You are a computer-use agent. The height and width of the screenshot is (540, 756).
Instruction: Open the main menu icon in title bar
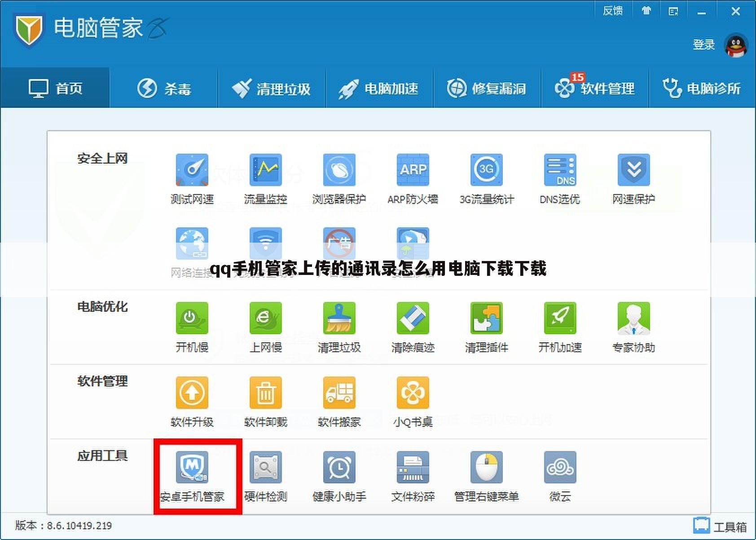pos(673,11)
